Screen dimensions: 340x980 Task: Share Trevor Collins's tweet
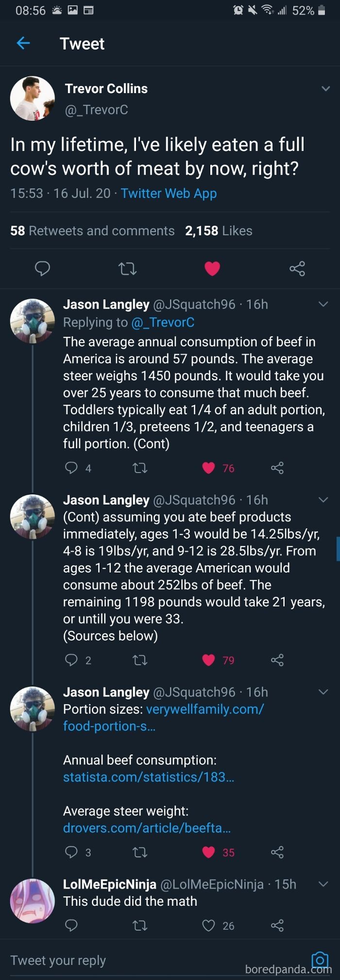tap(297, 268)
